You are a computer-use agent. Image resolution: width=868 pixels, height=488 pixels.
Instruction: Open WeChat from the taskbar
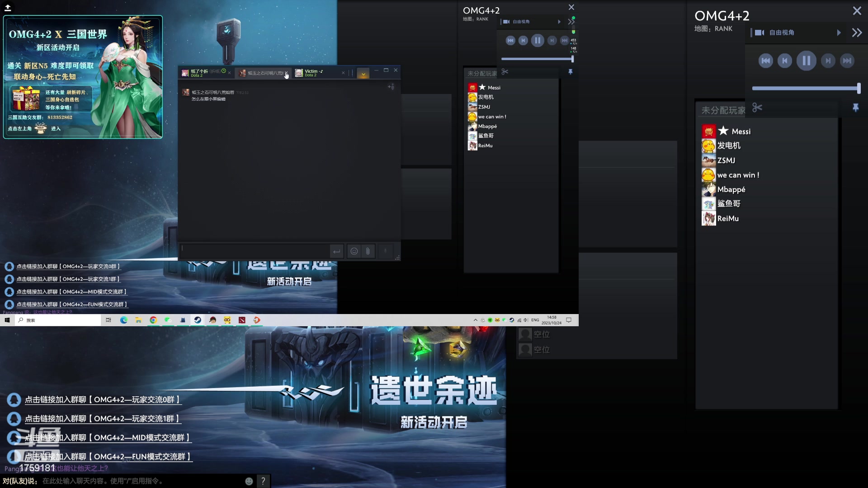168,320
